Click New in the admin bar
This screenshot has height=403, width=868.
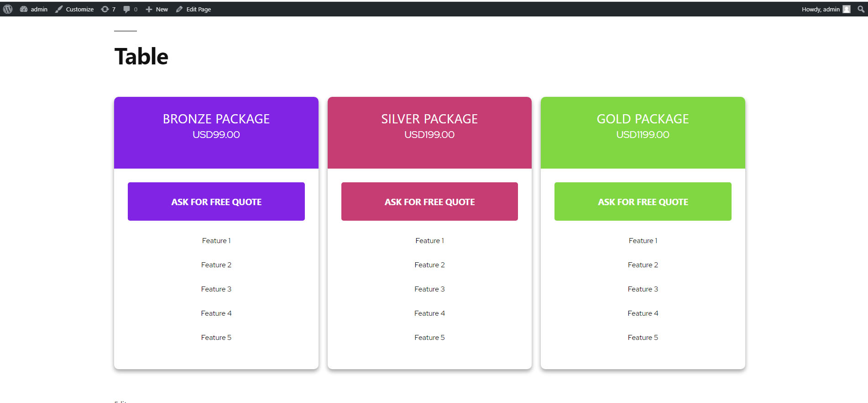pyautogui.click(x=157, y=9)
